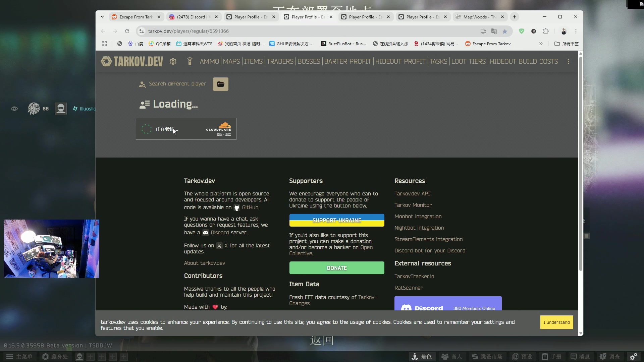Screen dimensions: 644x362
Task: Open the 主菜单 main menu in game bar
Action: point(19,357)
